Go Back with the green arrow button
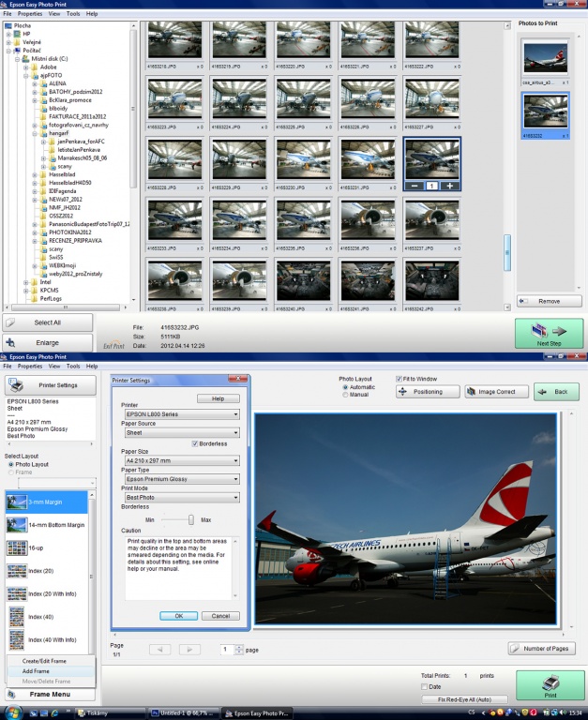The width and height of the screenshot is (588, 720). click(x=556, y=392)
